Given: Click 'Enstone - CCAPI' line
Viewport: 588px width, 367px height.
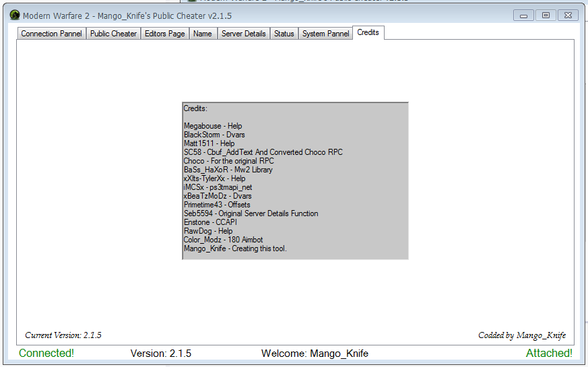Looking at the screenshot, I should pyautogui.click(x=210, y=222).
